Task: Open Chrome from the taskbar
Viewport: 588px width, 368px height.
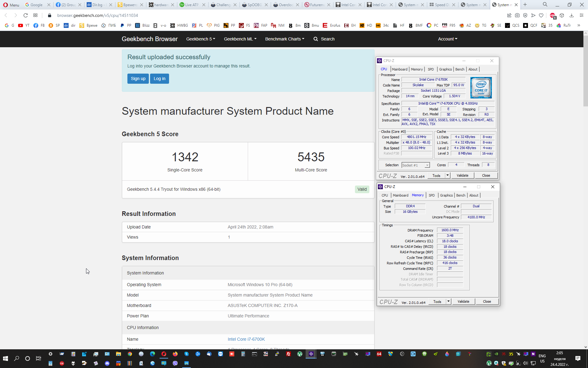Action: click(x=130, y=354)
